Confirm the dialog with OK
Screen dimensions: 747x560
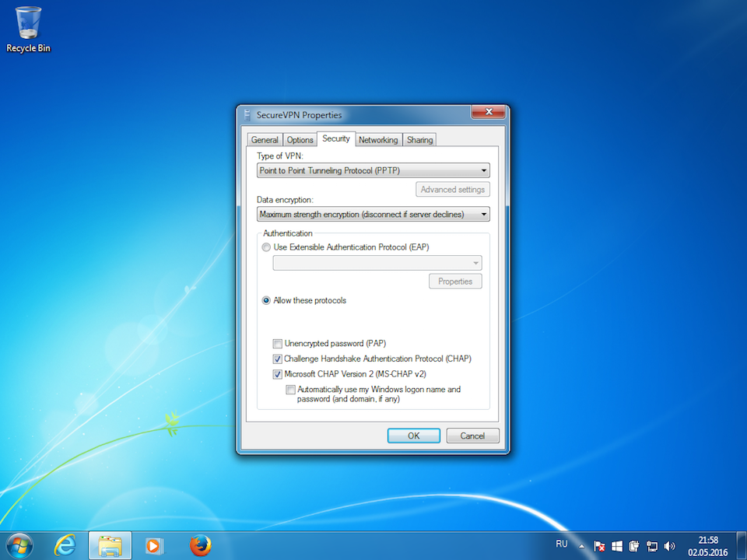point(413,436)
